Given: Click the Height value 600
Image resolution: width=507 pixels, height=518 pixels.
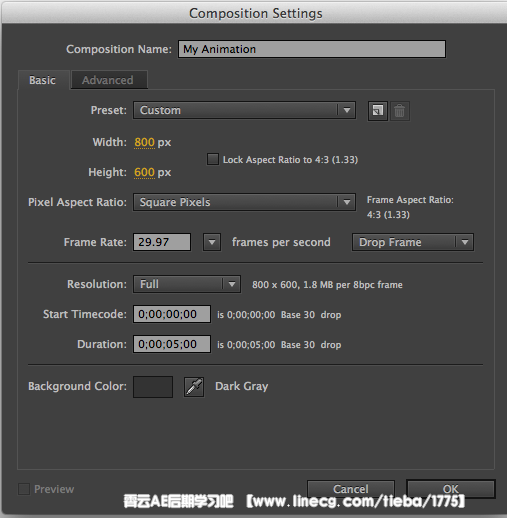Looking at the screenshot, I should [144, 172].
